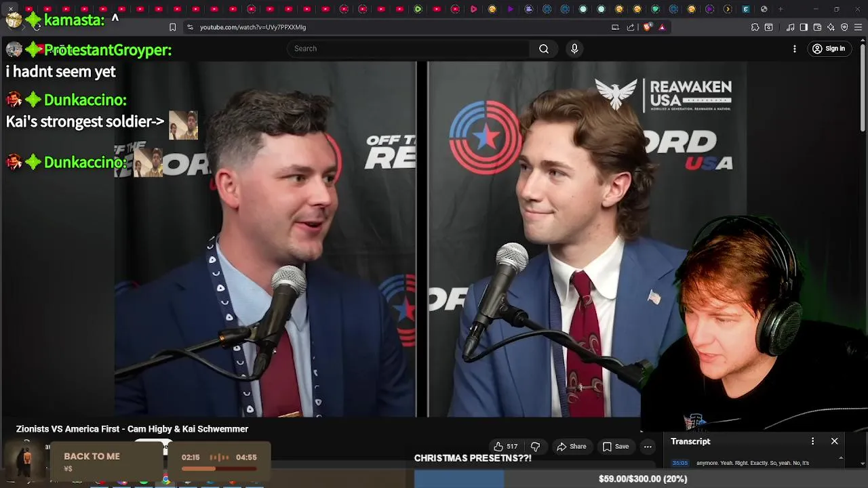Click the ProtestantGroyper chat username
The width and height of the screenshot is (868, 488).
[107, 49]
